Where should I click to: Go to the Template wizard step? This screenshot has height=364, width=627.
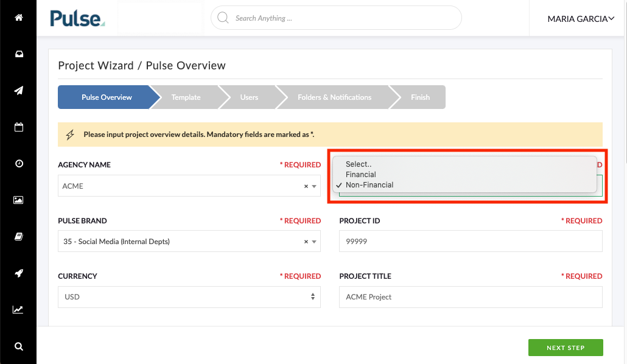(186, 97)
